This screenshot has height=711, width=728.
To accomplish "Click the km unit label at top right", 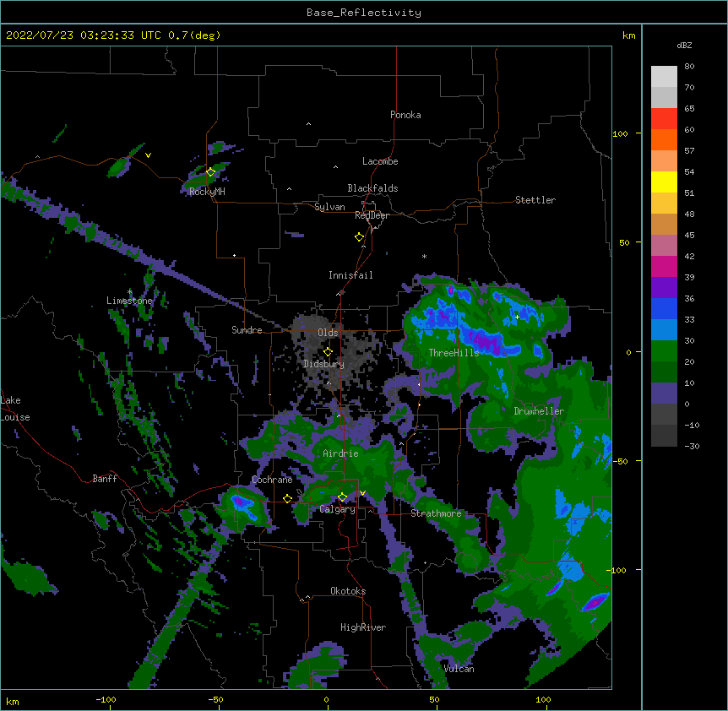I will tap(628, 35).
